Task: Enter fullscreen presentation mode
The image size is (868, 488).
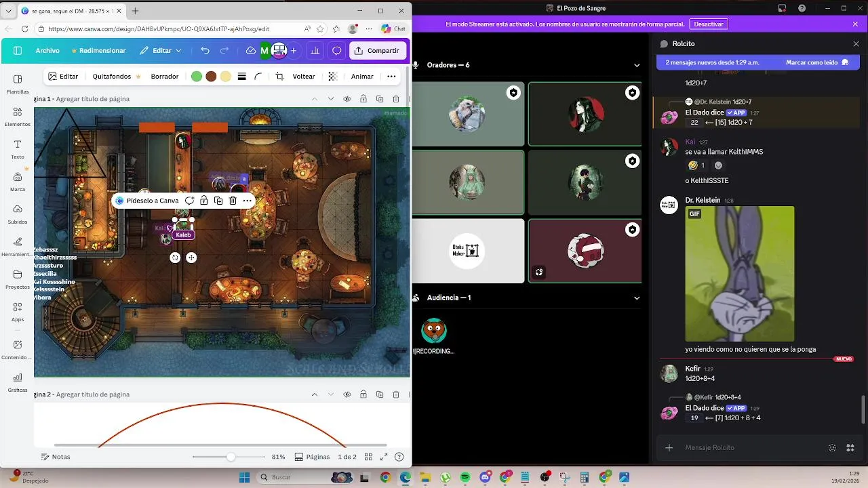Action: coord(384,457)
